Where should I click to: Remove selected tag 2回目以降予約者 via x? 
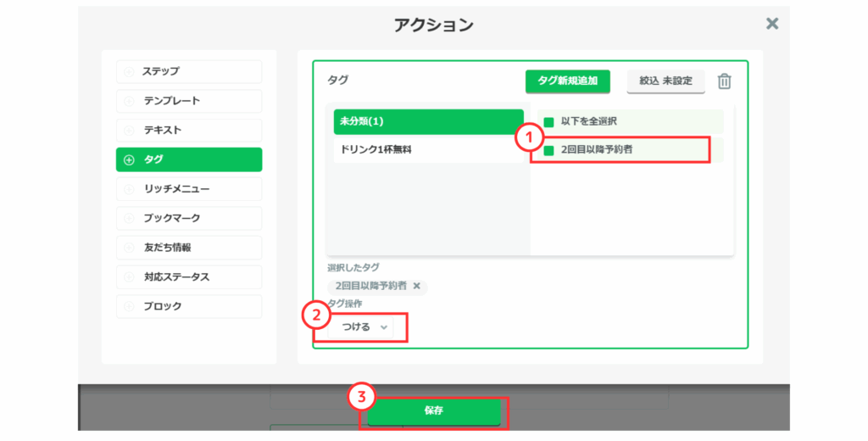[x=416, y=286]
